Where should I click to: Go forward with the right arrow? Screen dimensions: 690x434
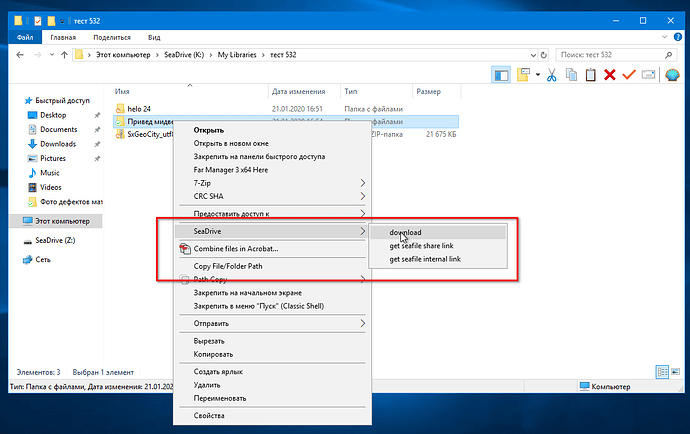coord(38,55)
